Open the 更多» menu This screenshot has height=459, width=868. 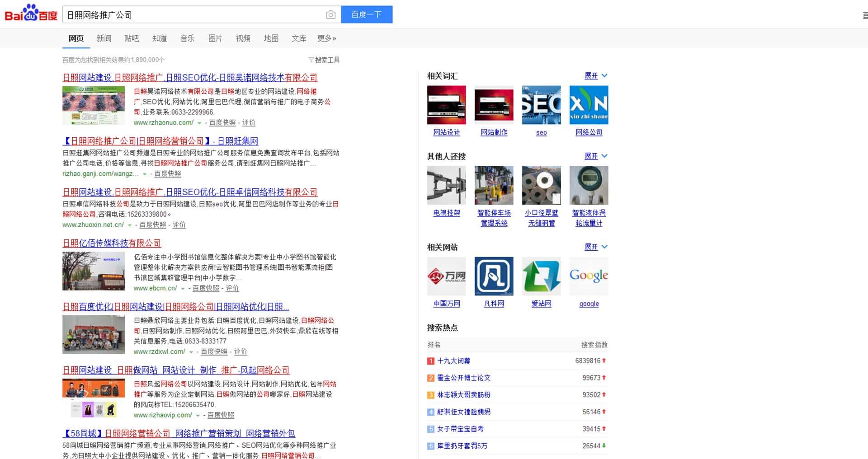pos(327,38)
